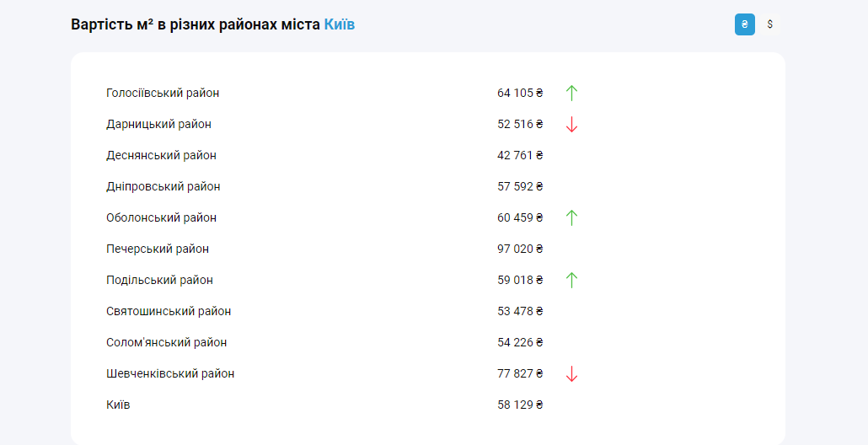The image size is (868, 445).
Task: Select Деснянський район district name
Action: (161, 155)
